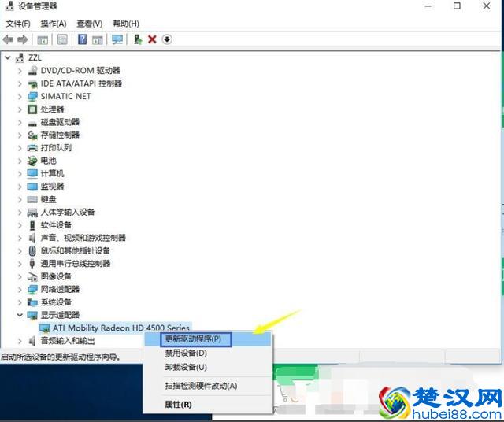Open the 操作(A) menu

[54, 24]
